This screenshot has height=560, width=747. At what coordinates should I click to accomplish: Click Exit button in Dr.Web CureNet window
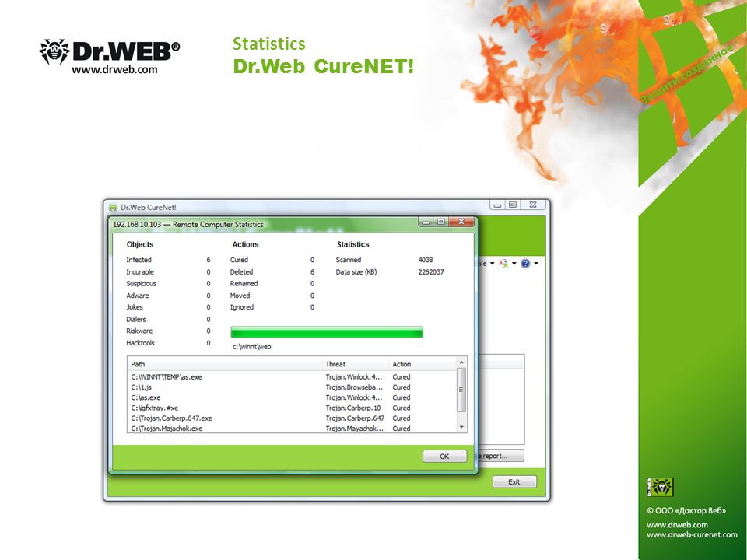coord(514,482)
